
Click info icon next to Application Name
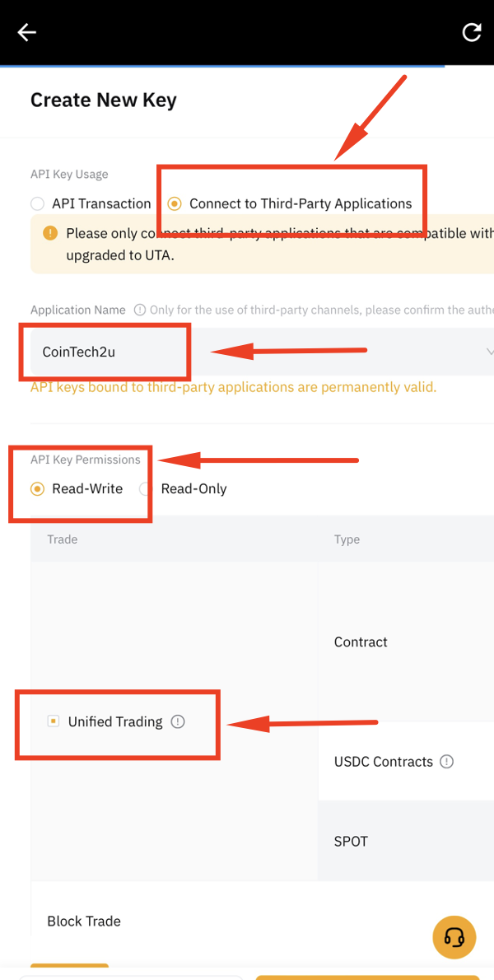click(x=140, y=310)
